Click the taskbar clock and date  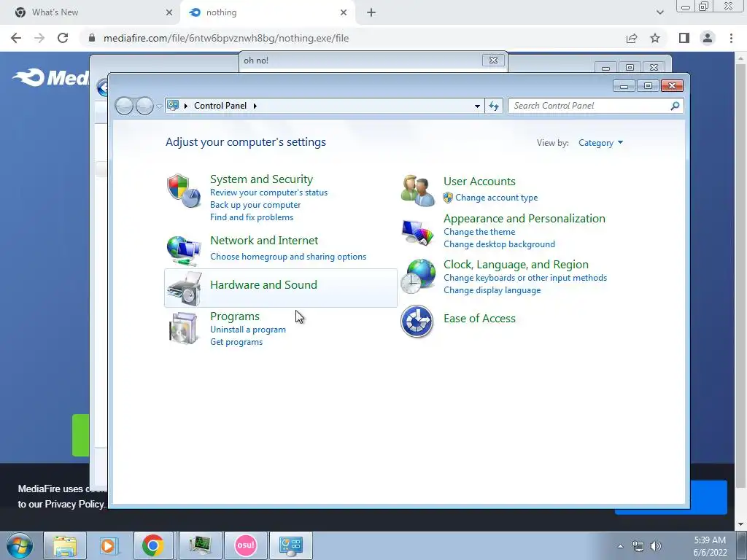click(x=710, y=546)
